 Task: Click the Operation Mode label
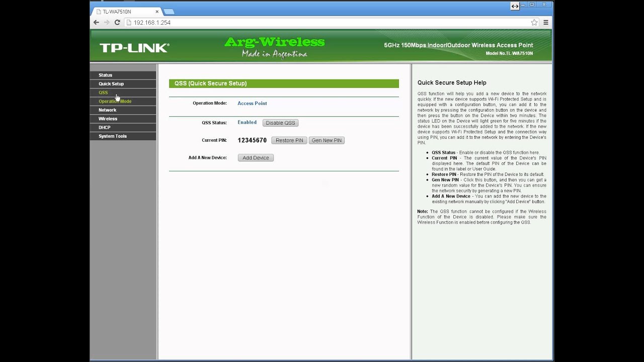tap(209, 103)
